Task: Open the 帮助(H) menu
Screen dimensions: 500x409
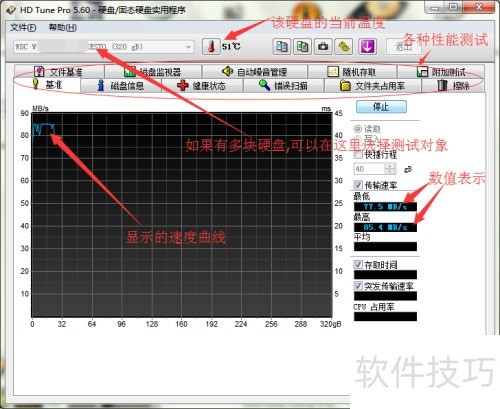Action: [63, 27]
